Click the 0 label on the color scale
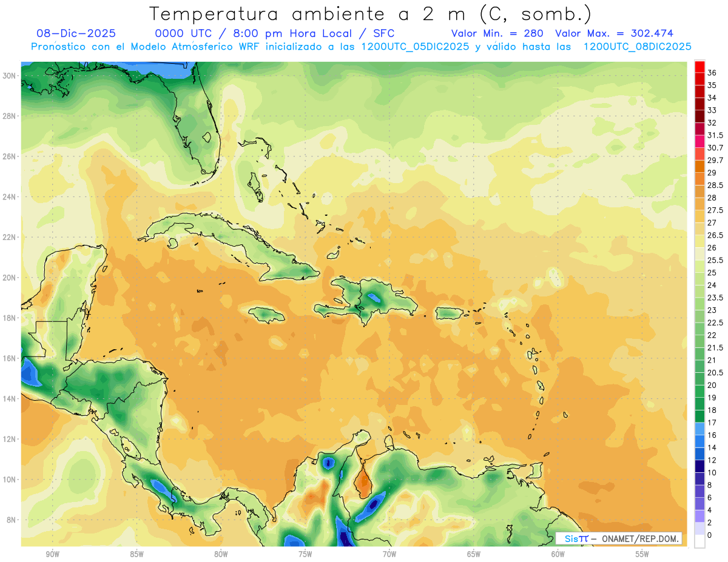Image resolution: width=728 pixels, height=562 pixels. click(709, 535)
